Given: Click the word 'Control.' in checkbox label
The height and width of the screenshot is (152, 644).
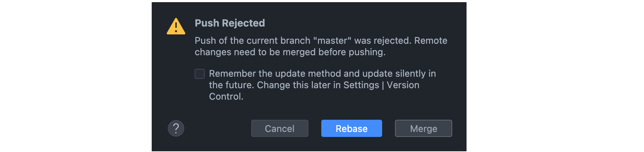Looking at the screenshot, I should point(226,96).
